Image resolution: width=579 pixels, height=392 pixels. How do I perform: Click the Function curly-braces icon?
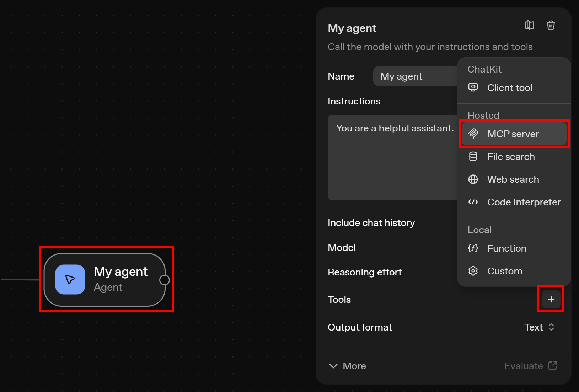(473, 248)
